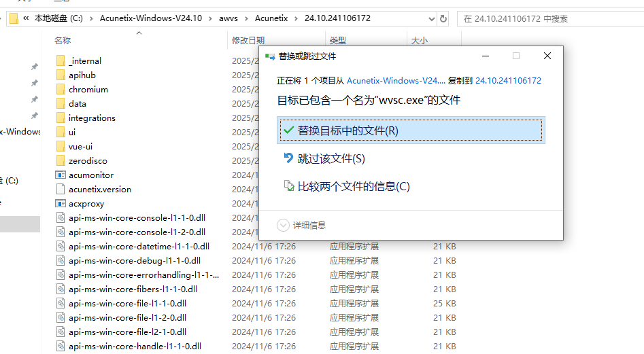Select the _internal folder icon
The image size is (644, 354).
[61, 60]
